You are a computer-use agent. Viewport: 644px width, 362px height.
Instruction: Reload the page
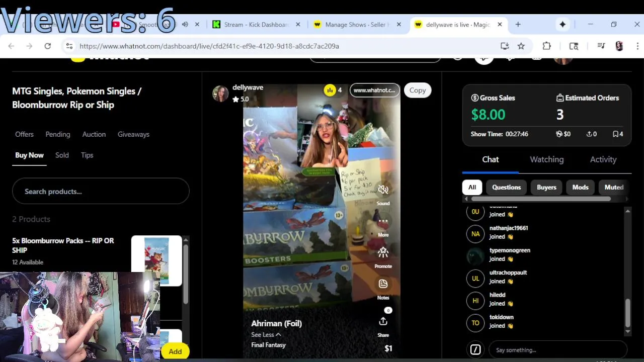pos(47,46)
